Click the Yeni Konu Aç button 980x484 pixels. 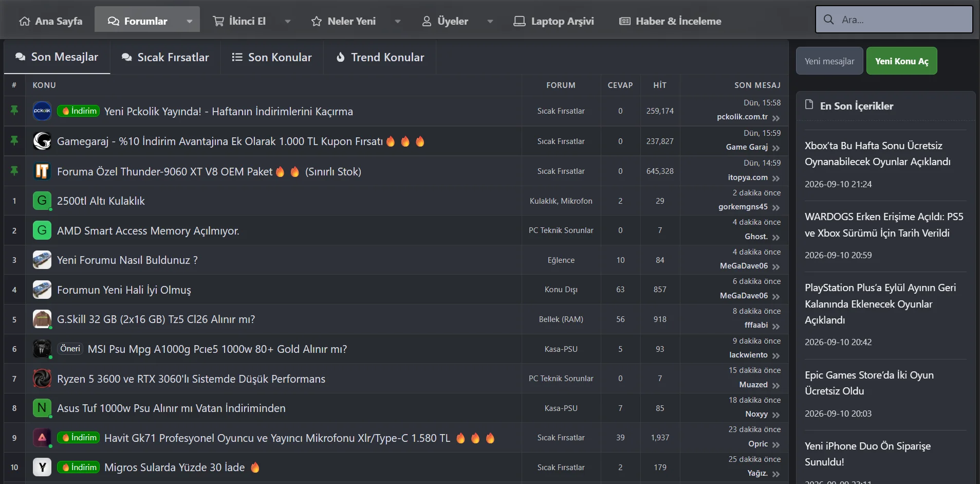pyautogui.click(x=901, y=61)
